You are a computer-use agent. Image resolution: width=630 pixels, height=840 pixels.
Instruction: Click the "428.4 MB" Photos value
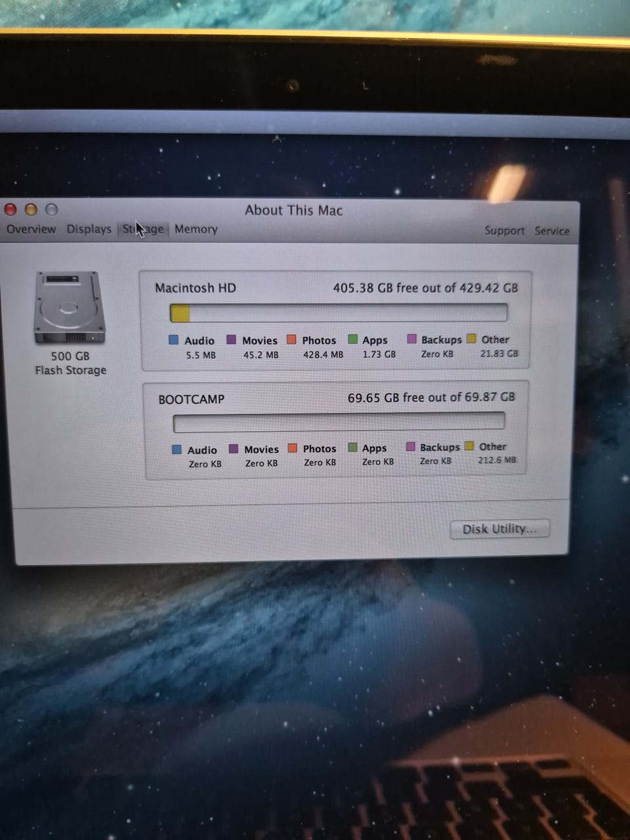tap(323, 354)
